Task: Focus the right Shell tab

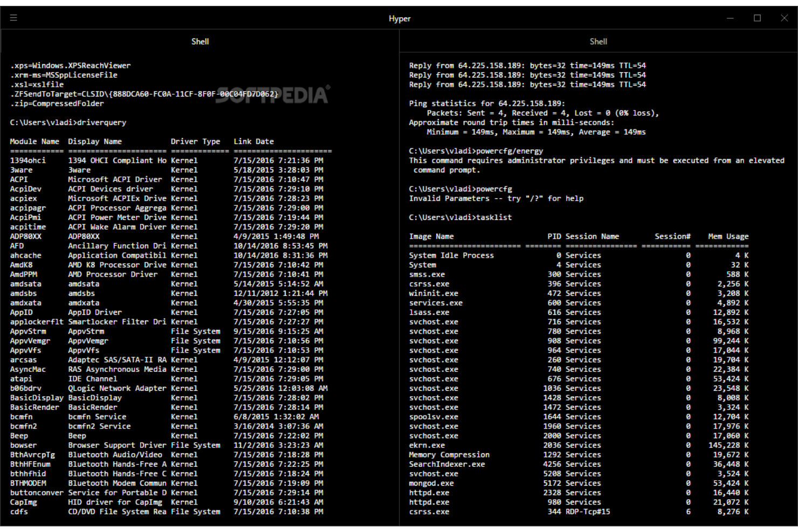Action: (598, 41)
